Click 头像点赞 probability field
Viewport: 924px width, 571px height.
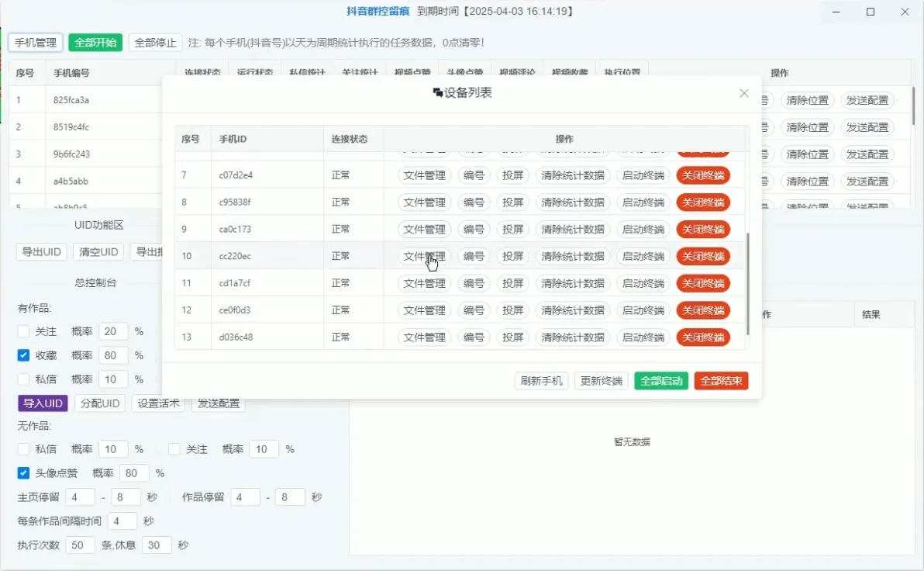(134, 473)
